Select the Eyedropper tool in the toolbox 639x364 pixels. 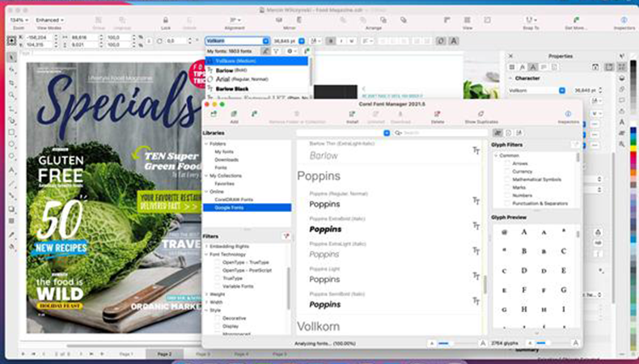(12, 235)
